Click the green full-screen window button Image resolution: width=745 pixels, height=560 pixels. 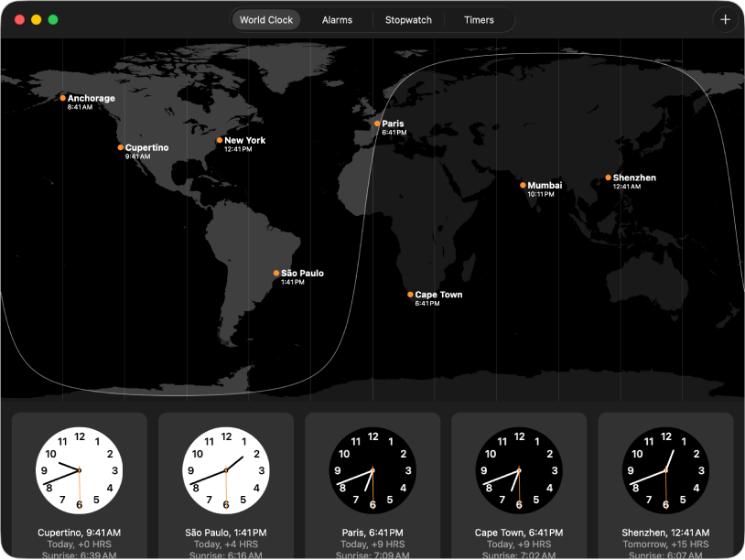53,19
